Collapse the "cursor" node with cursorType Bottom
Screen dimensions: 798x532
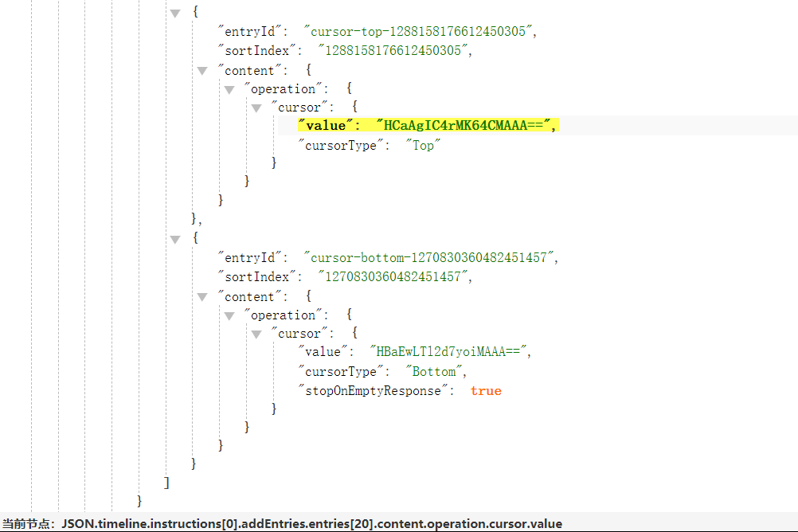[x=256, y=334]
